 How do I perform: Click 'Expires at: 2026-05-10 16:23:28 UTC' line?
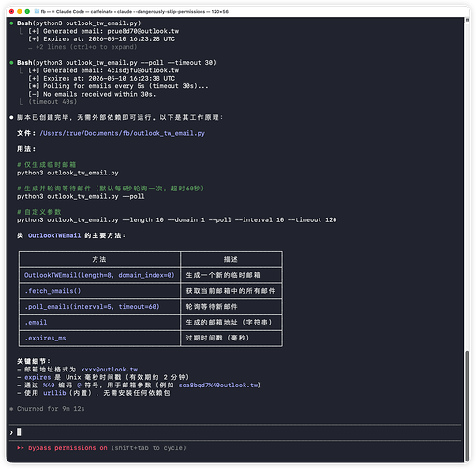tap(101, 39)
